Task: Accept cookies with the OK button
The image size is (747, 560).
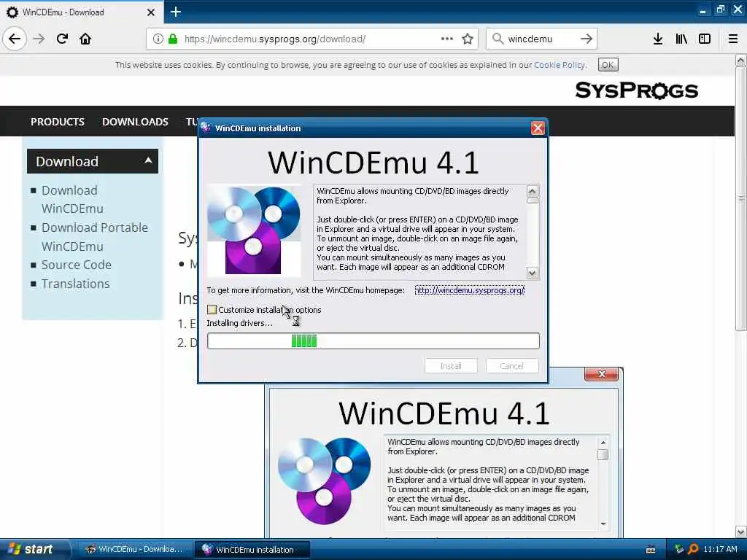Action: click(x=608, y=65)
